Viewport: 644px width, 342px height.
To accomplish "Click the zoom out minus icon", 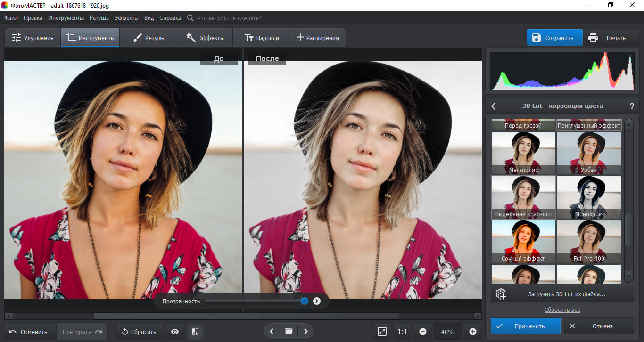I will tap(423, 332).
